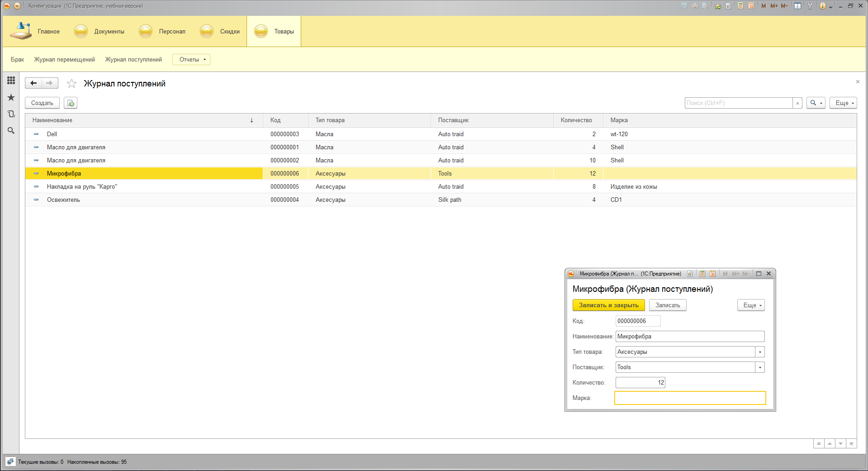Image resolution: width=868 pixels, height=471 pixels.
Task: Open the search magnifier in the left sidebar
Action: (x=11, y=131)
